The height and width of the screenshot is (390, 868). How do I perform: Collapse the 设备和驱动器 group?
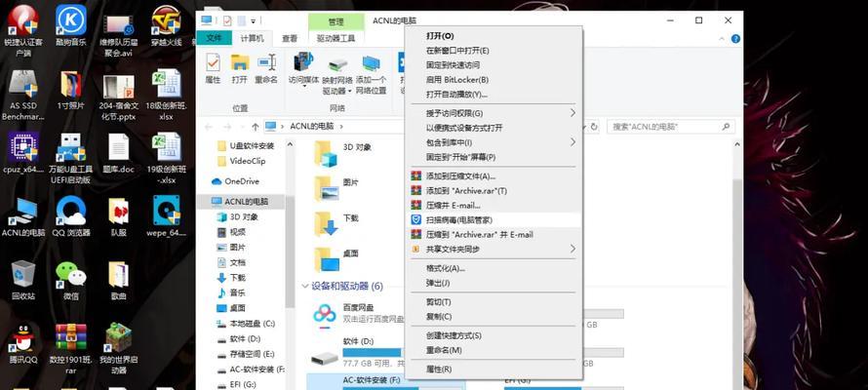pos(304,287)
